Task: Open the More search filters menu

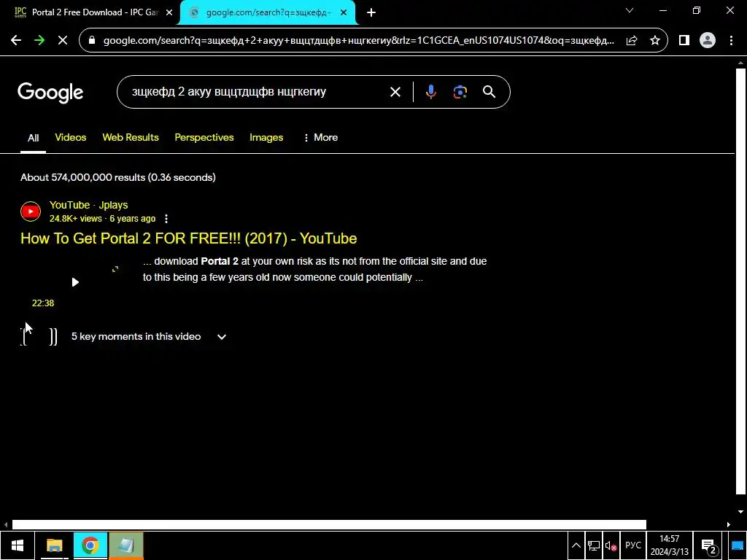Action: point(321,137)
